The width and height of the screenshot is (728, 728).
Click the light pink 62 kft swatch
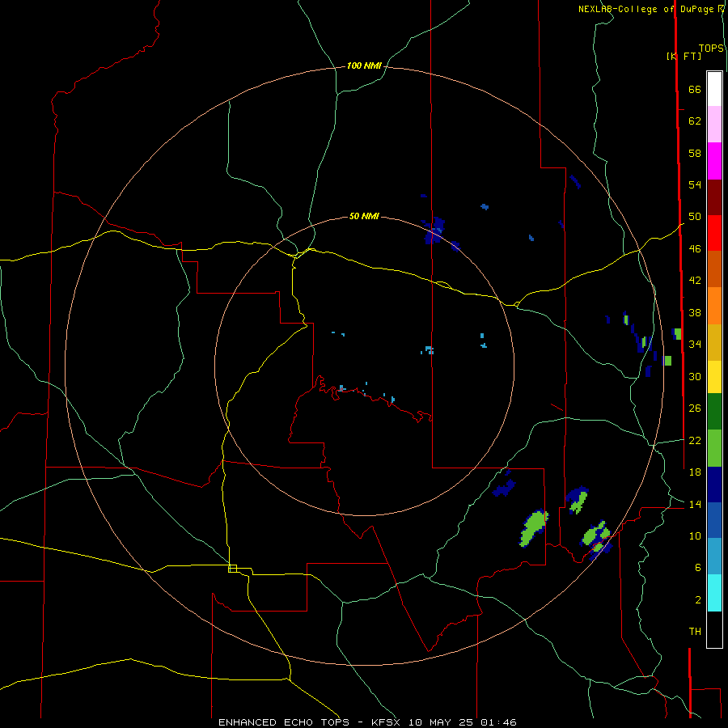coord(714,124)
